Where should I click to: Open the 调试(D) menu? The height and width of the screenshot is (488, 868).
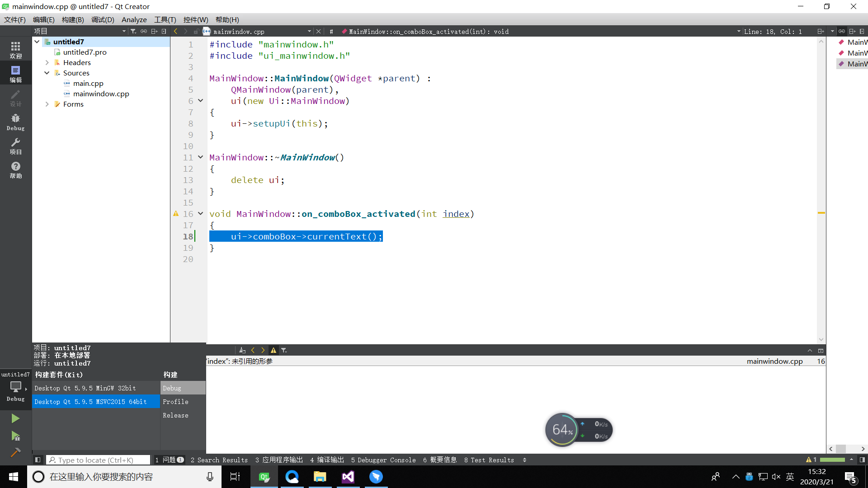(103, 19)
